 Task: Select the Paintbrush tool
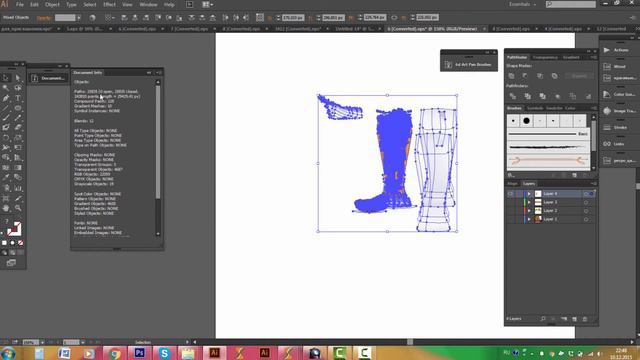tap(6, 118)
